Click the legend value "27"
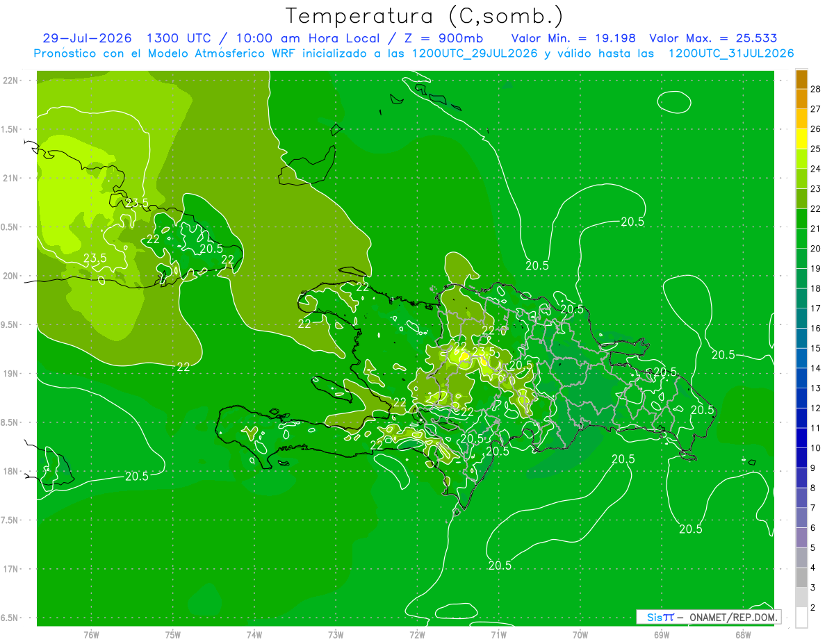Viewport: 834px width, 644px height. tap(815, 109)
